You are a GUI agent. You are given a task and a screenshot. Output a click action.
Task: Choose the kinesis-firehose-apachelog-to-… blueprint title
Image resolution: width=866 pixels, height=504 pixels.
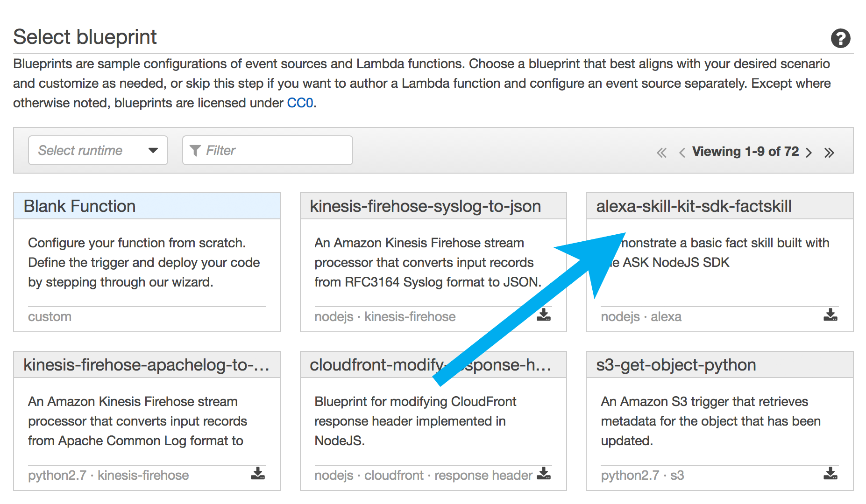pos(146,365)
